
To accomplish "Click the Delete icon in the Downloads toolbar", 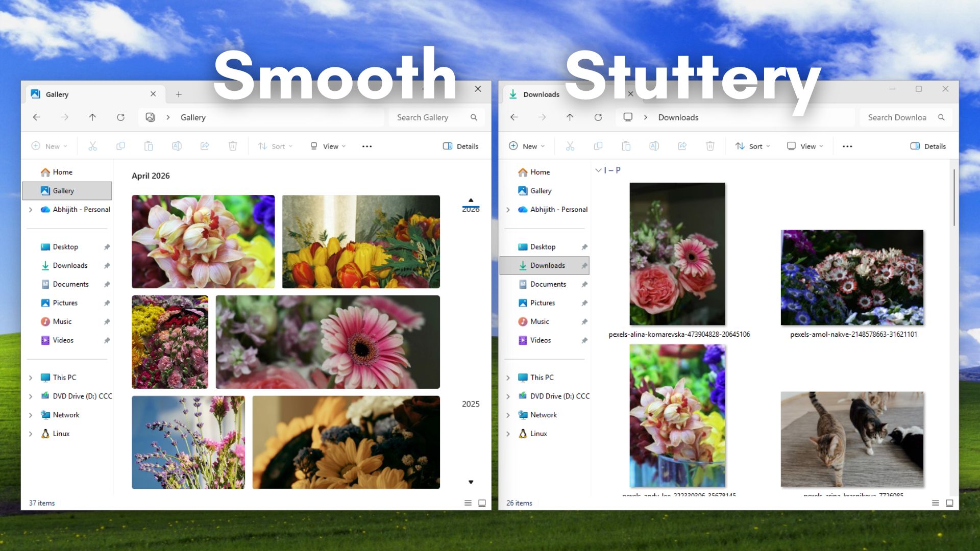I will point(710,146).
